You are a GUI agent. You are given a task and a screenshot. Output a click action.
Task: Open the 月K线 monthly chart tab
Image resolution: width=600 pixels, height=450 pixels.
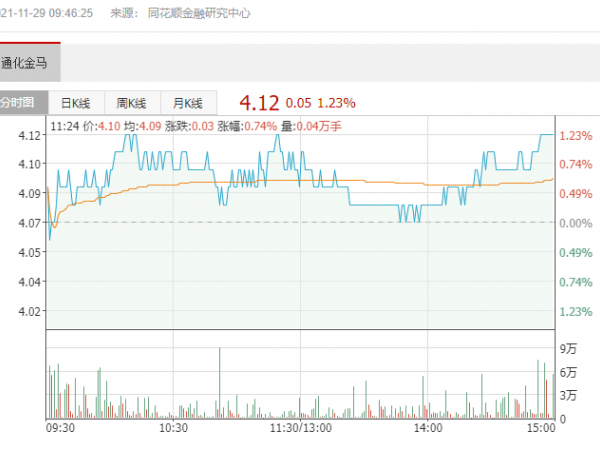point(187,103)
